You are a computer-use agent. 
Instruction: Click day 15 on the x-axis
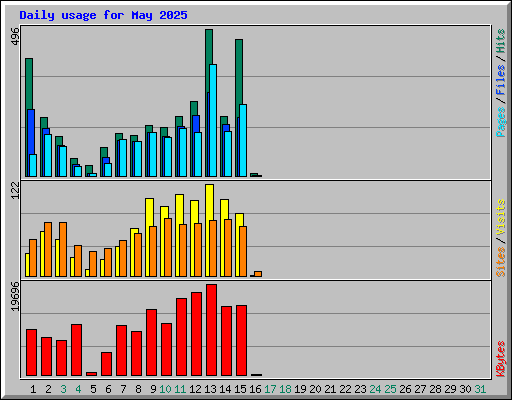click(240, 389)
